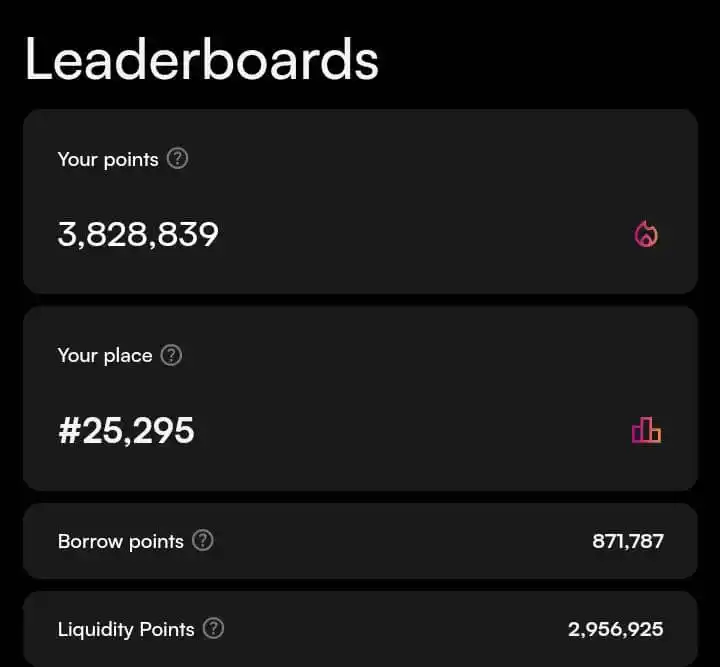Image resolution: width=720 pixels, height=667 pixels.
Task: Select the 871,787 borrow points value
Action: (628, 542)
